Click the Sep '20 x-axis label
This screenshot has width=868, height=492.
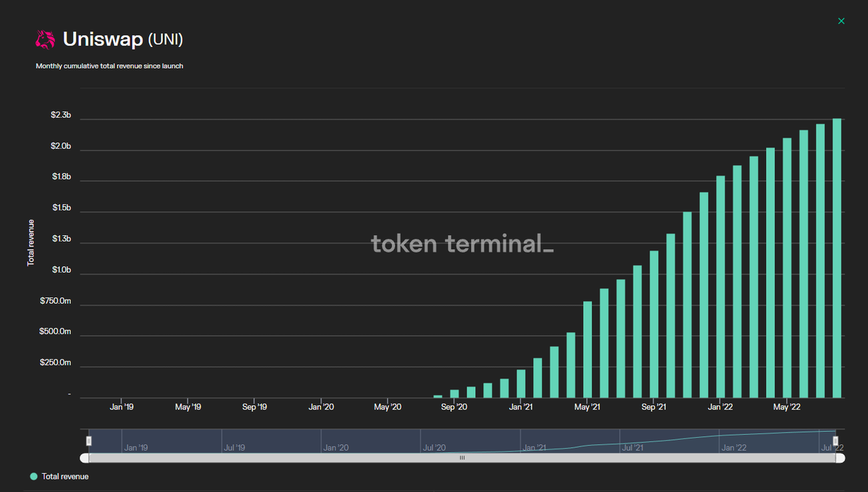tap(454, 407)
